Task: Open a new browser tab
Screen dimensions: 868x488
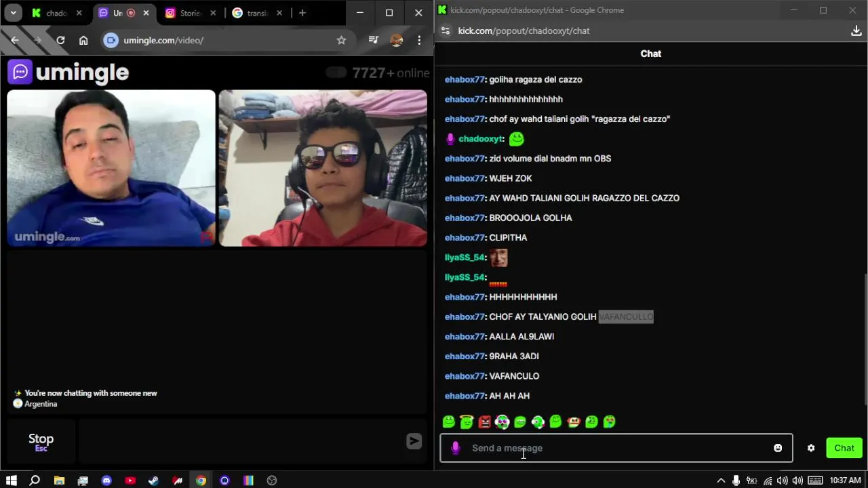Action: click(x=302, y=13)
